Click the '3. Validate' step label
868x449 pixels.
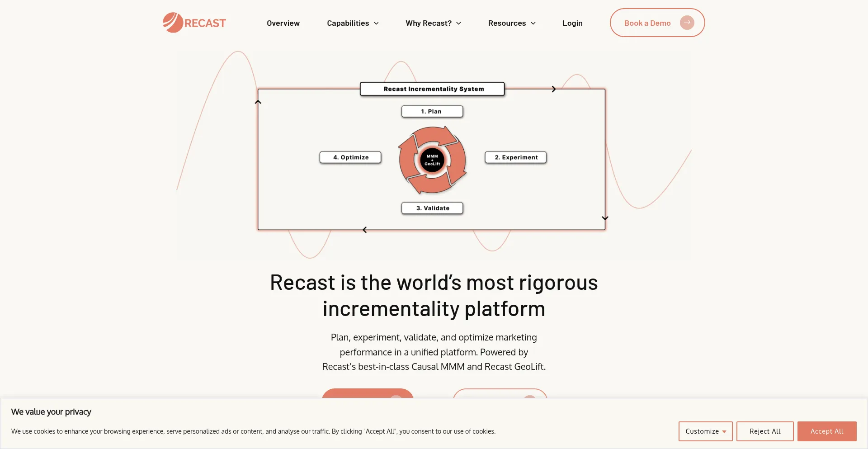[432, 208]
